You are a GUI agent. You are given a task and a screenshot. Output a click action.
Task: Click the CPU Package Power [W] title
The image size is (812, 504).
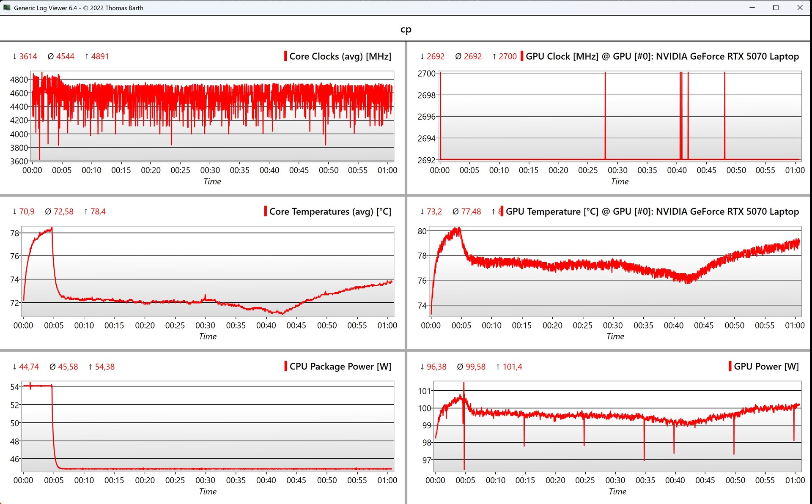[340, 366]
